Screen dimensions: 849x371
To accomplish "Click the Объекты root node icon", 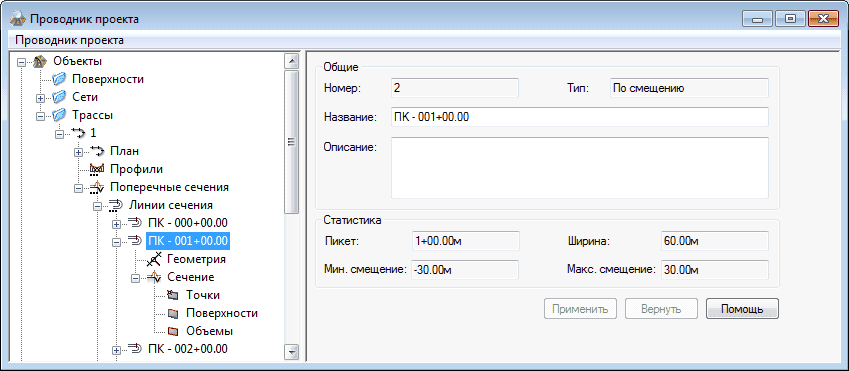I will tap(40, 61).
